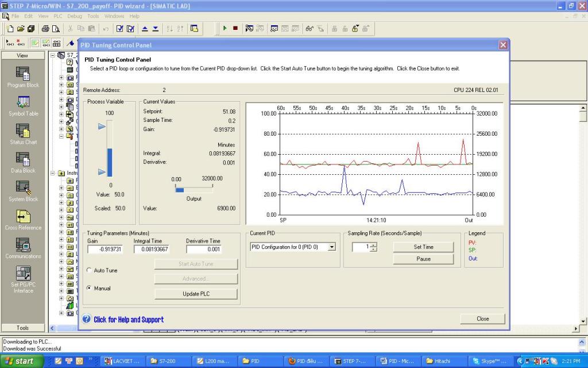Open the PLC menu

pyautogui.click(x=57, y=16)
